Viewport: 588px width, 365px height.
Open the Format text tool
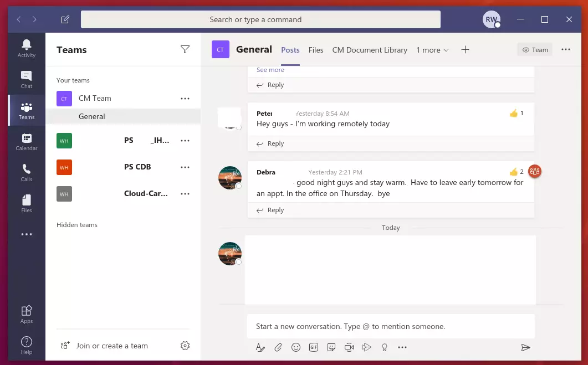tap(260, 347)
